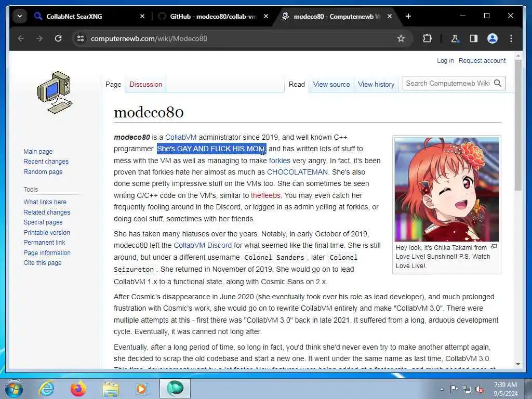This screenshot has height=399, width=532.
Task: Go forward in browser history
Action: pyautogui.click(x=39, y=38)
